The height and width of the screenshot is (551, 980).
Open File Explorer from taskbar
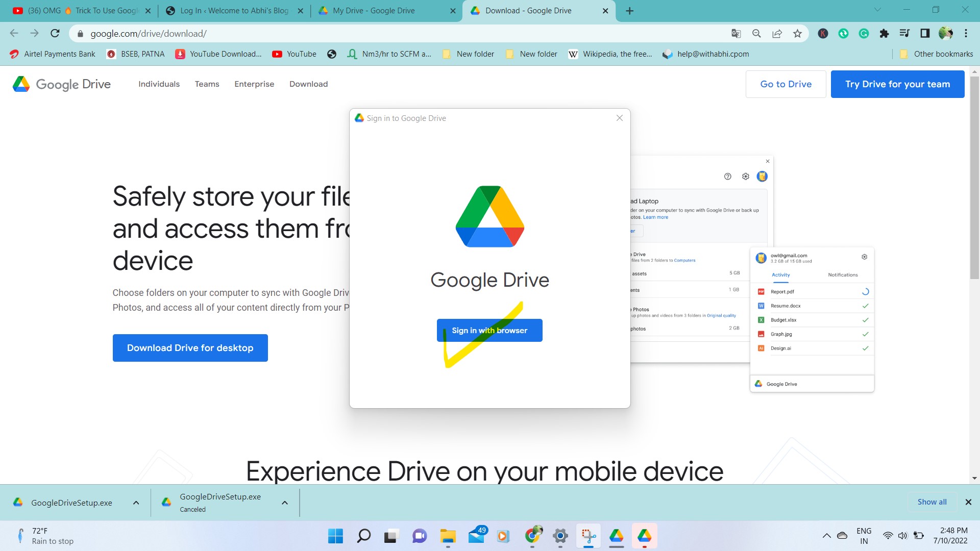click(448, 536)
